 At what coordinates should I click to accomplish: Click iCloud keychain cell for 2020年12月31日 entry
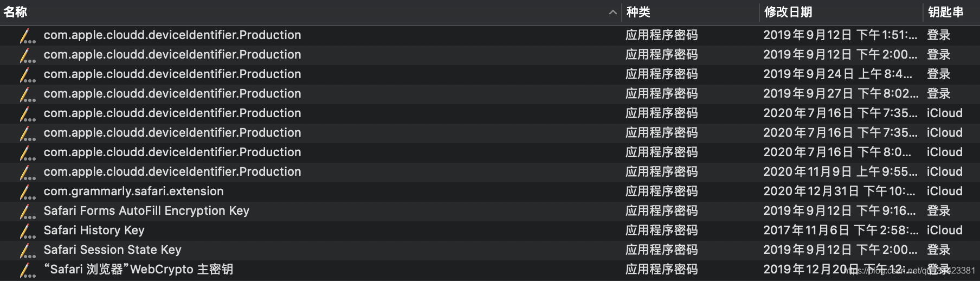pyautogui.click(x=945, y=191)
